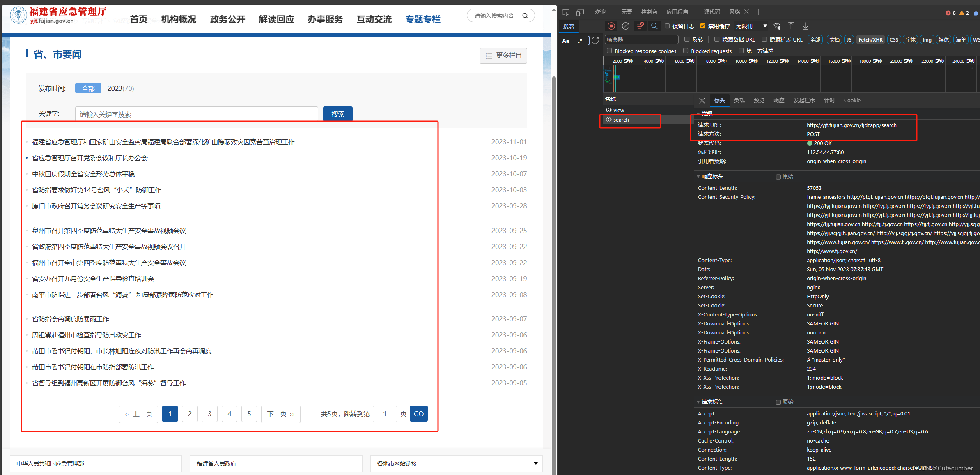This screenshot has height=475, width=980.
Task: Check 第三方请求 checkbox
Action: click(x=741, y=51)
